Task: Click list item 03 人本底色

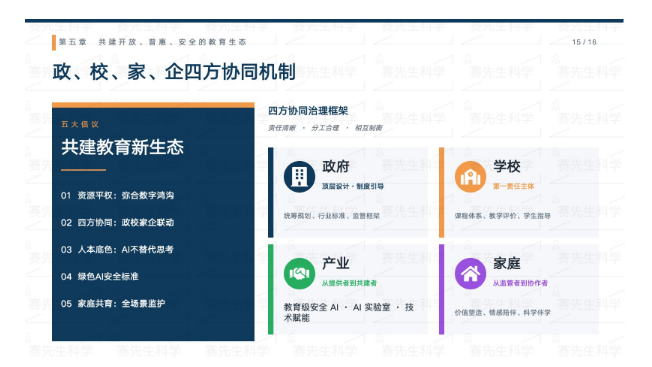Action: click(x=117, y=249)
